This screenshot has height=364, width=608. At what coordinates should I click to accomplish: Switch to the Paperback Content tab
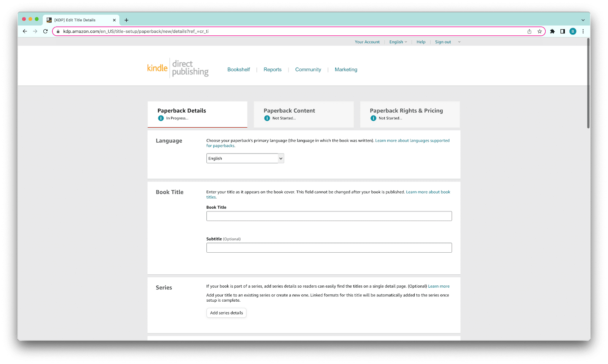point(304,114)
